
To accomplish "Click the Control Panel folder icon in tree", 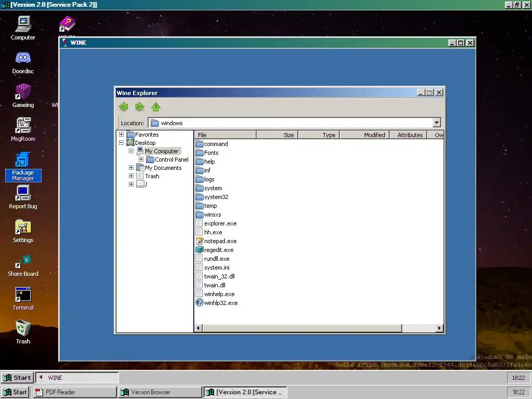I will (150, 159).
